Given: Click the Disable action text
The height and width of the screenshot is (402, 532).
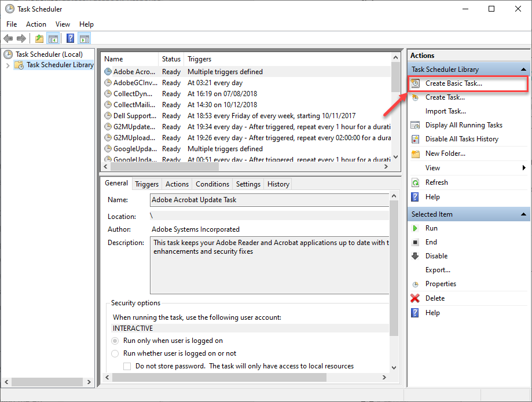Looking at the screenshot, I should pyautogui.click(x=436, y=256).
